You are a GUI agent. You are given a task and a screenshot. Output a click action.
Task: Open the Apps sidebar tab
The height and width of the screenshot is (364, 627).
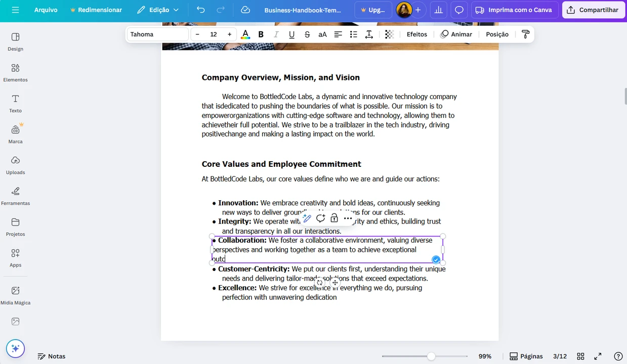[x=15, y=258]
